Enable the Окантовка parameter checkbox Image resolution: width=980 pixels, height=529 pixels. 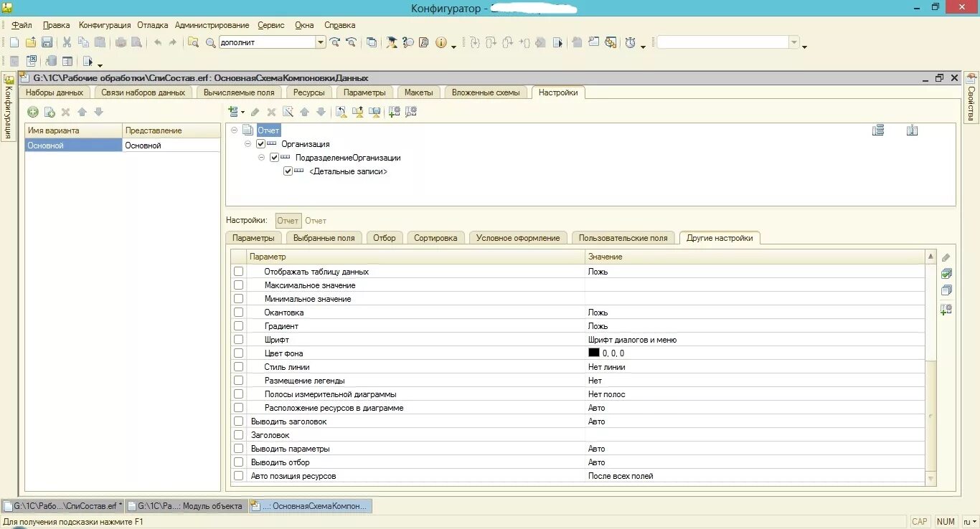click(239, 313)
